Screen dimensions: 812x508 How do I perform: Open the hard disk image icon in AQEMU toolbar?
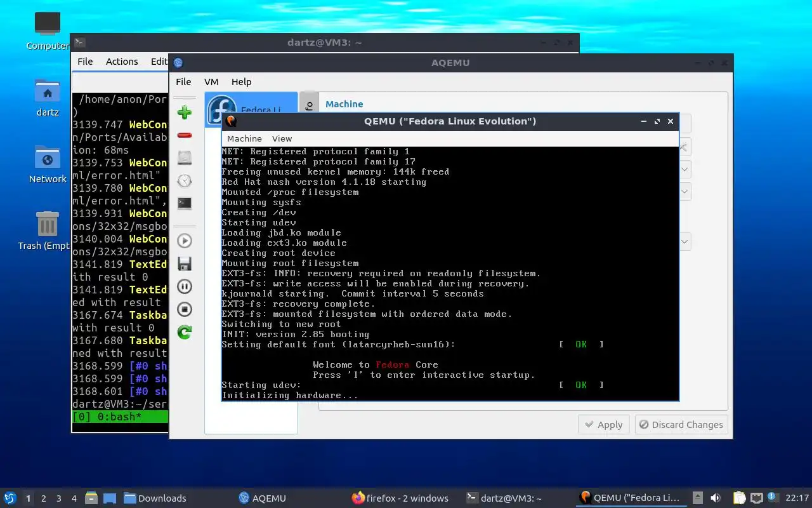click(185, 157)
